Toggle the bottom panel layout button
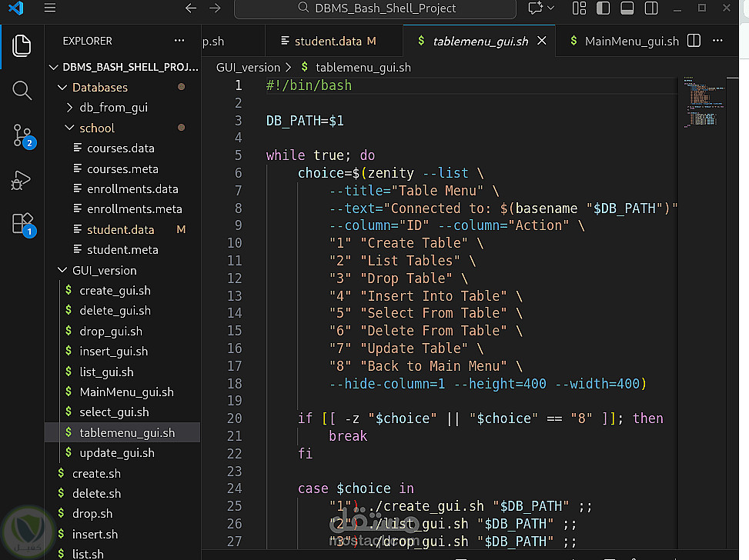749x560 pixels. coord(627,8)
